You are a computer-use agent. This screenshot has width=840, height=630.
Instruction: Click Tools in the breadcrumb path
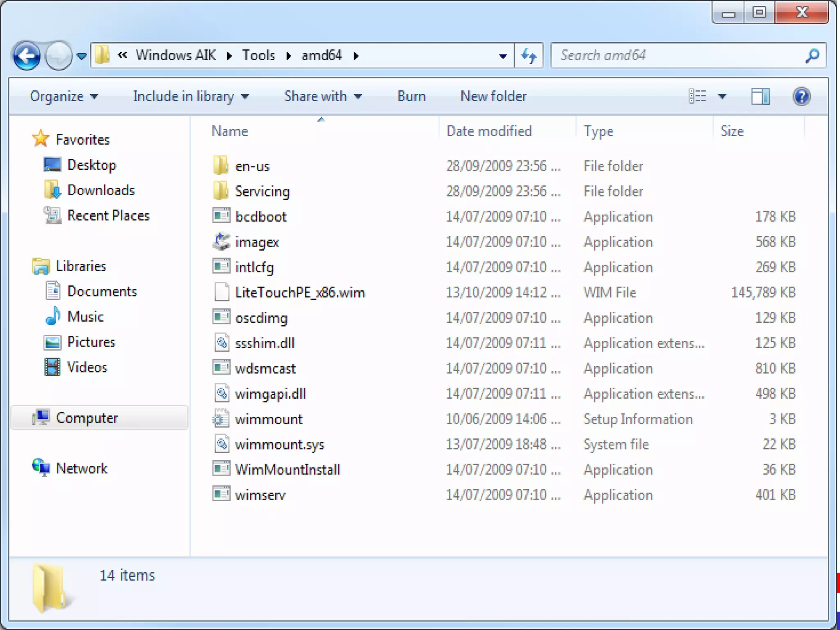pyautogui.click(x=258, y=55)
